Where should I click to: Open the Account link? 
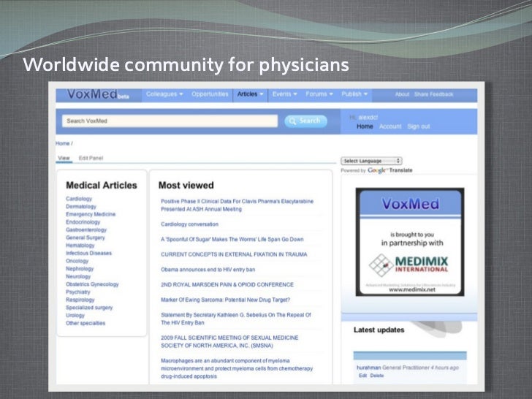pyautogui.click(x=390, y=126)
